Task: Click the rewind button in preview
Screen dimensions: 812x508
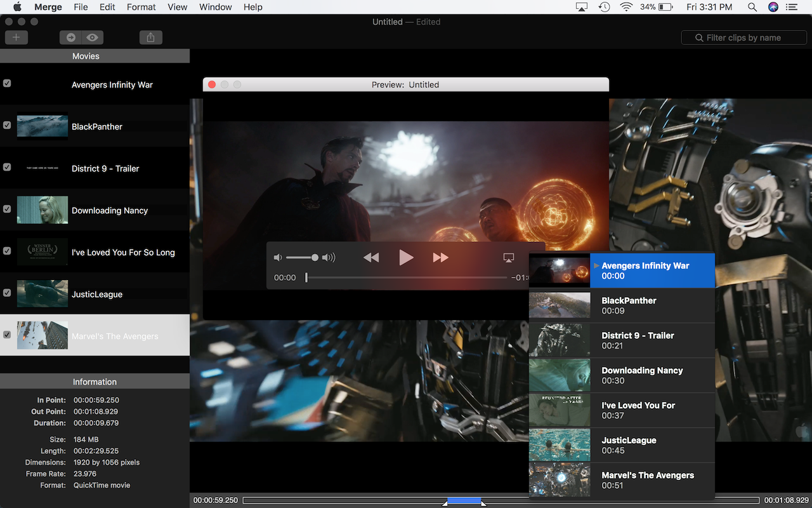Action: 371,257
